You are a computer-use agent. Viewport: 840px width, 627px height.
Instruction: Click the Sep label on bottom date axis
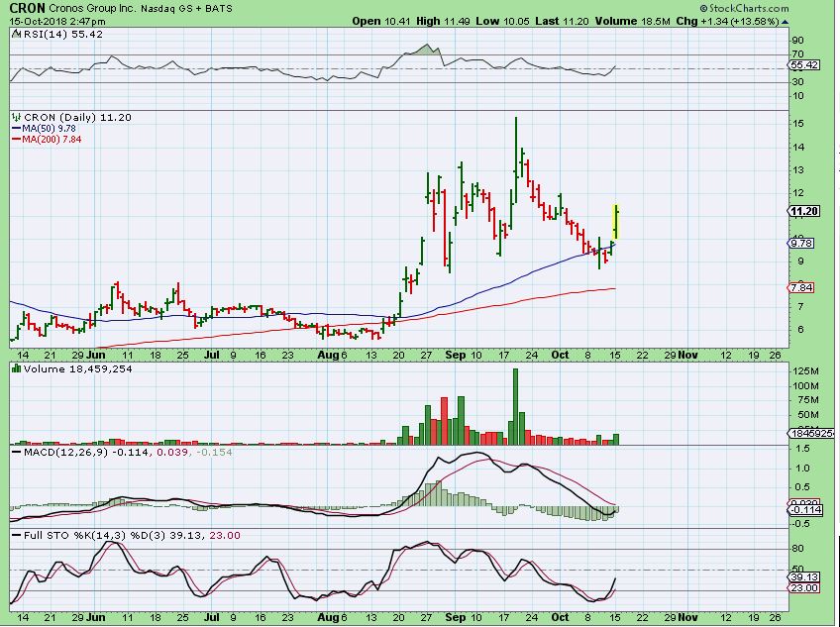pyautogui.click(x=456, y=616)
